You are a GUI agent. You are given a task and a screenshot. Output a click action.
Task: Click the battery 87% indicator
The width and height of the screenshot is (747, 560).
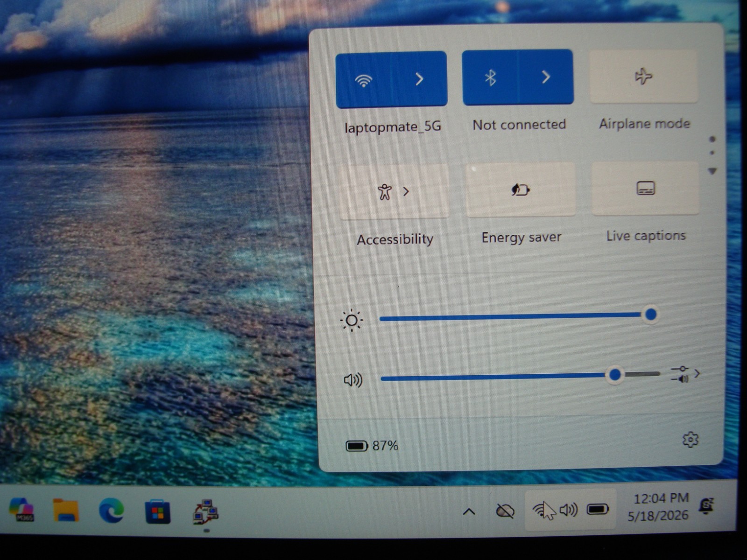[x=372, y=446]
